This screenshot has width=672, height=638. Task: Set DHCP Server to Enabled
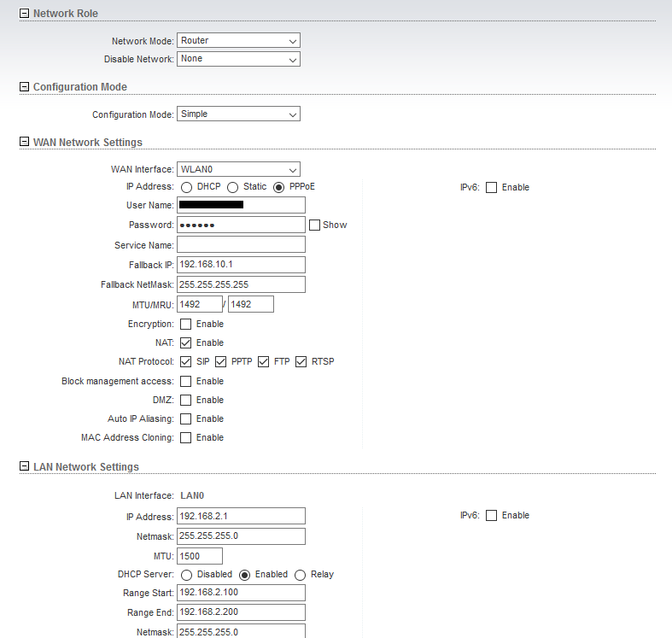click(245, 575)
